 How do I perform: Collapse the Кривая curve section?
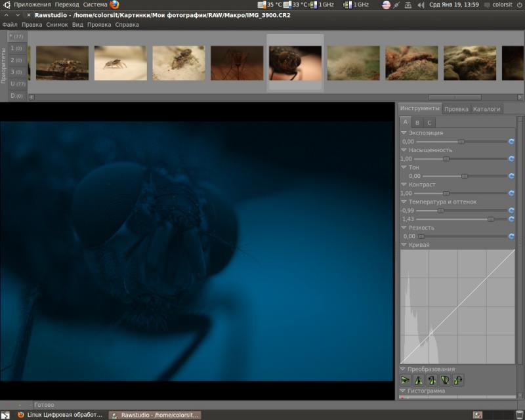(404, 245)
